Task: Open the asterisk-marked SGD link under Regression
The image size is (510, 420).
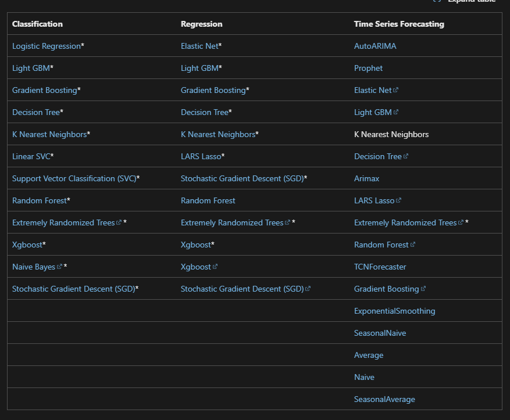Action: [x=242, y=179]
